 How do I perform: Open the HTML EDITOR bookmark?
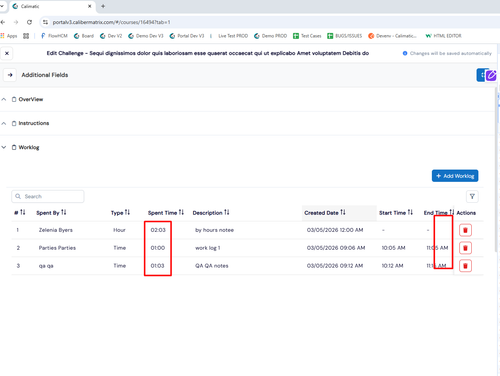click(x=444, y=36)
